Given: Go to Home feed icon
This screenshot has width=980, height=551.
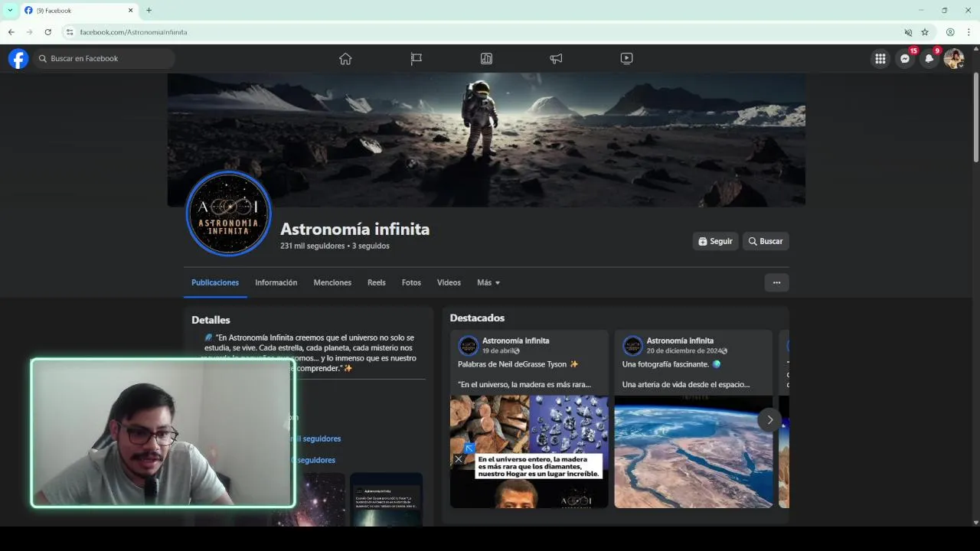Looking at the screenshot, I should click(x=345, y=58).
